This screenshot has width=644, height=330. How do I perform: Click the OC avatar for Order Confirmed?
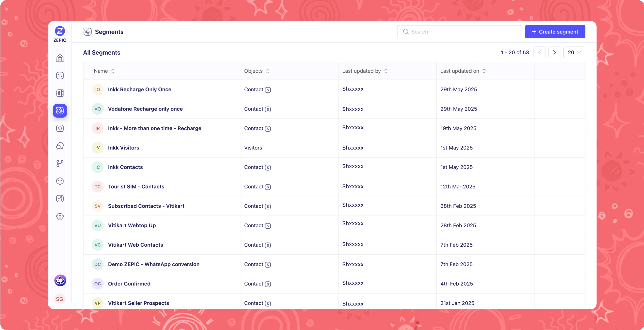[x=98, y=284]
